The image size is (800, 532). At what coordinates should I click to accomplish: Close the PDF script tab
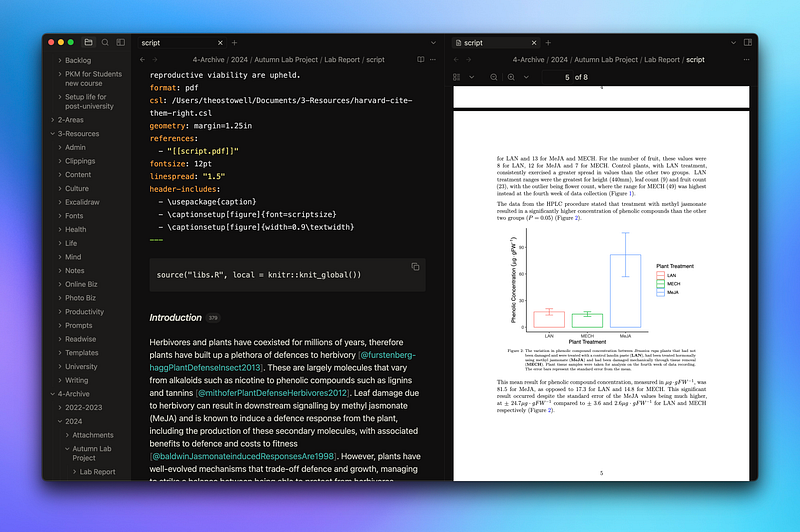(x=534, y=43)
